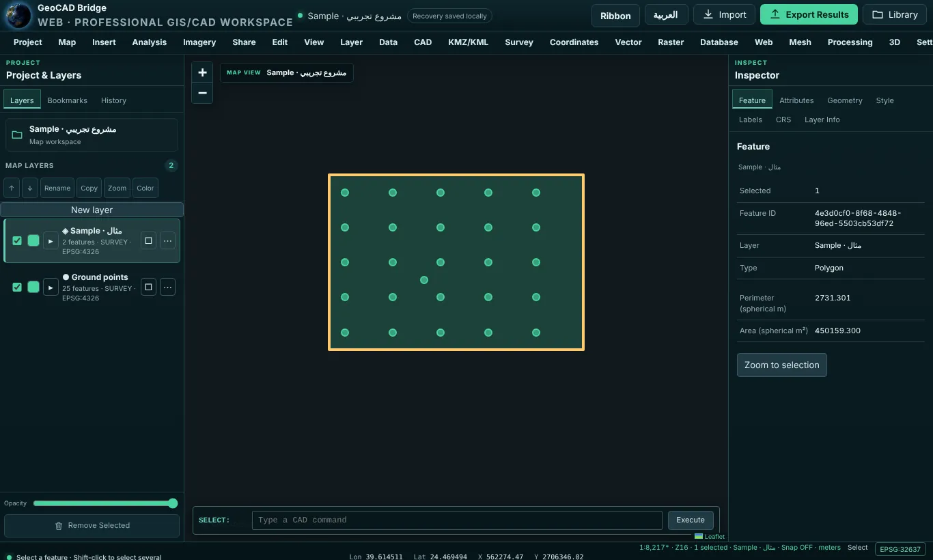The image size is (933, 560).
Task: Click the New layer button
Action: [x=92, y=210]
